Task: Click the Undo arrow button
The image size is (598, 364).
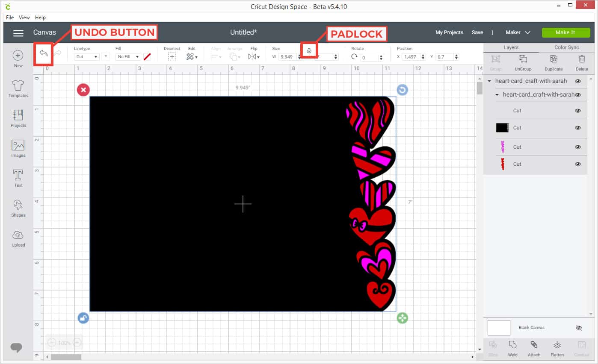Action: [43, 53]
